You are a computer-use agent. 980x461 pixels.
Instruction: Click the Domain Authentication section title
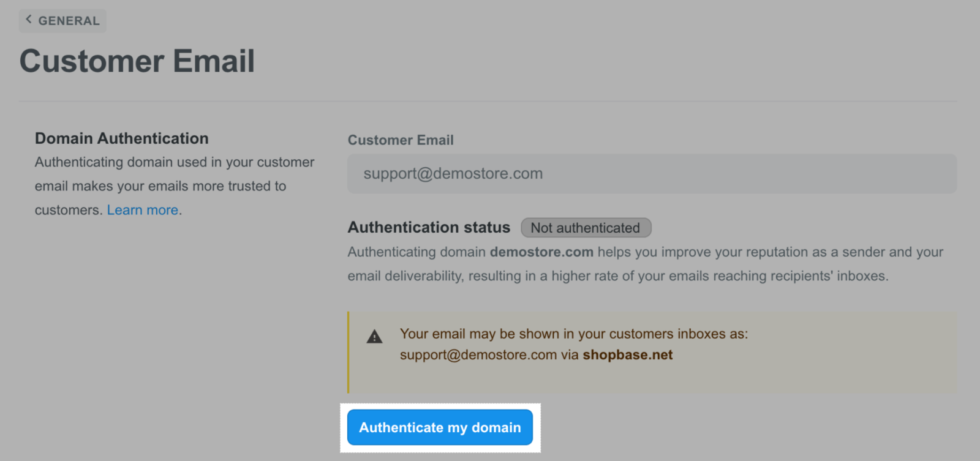(x=122, y=138)
